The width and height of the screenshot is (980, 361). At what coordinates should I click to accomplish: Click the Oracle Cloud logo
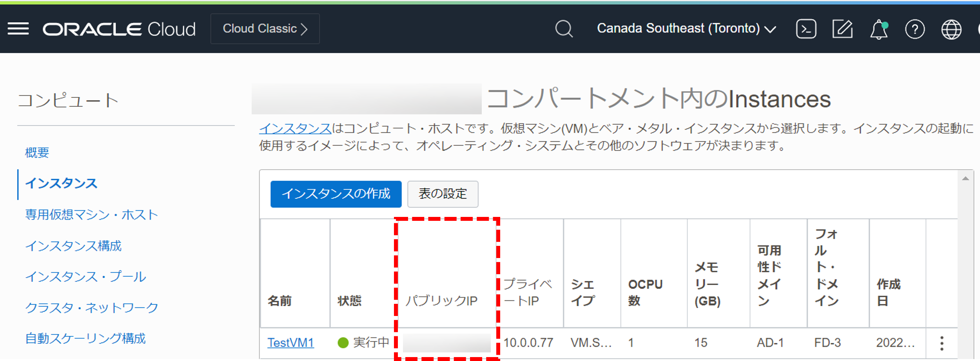click(120, 29)
